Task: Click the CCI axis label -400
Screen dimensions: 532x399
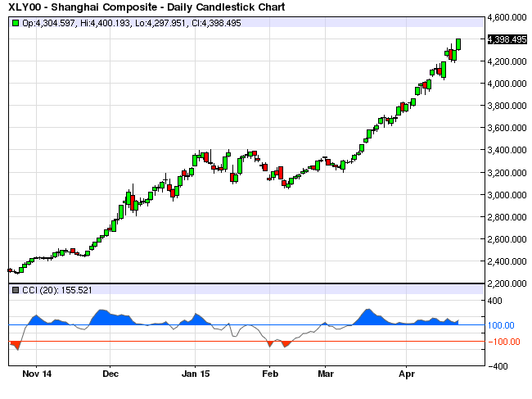Action: click(498, 366)
